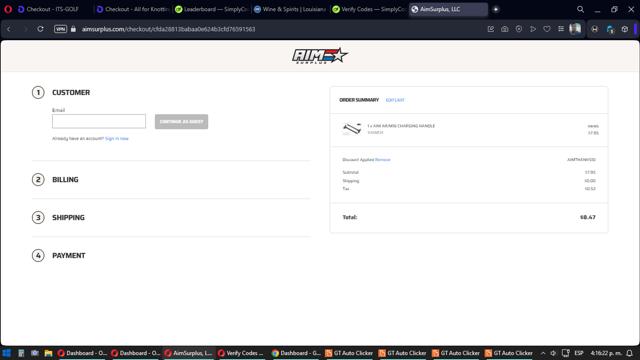Switch to Wine & Spirits Louisiana tab
The height and width of the screenshot is (360, 640).
click(x=290, y=9)
